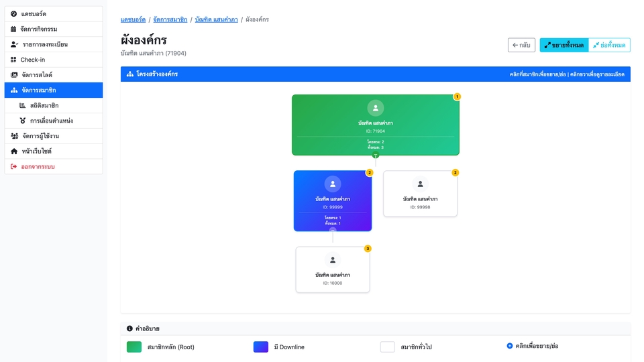644x362 pixels.
Task: Click the home icon for หน้าเว็บไซต์
Action: point(14,152)
